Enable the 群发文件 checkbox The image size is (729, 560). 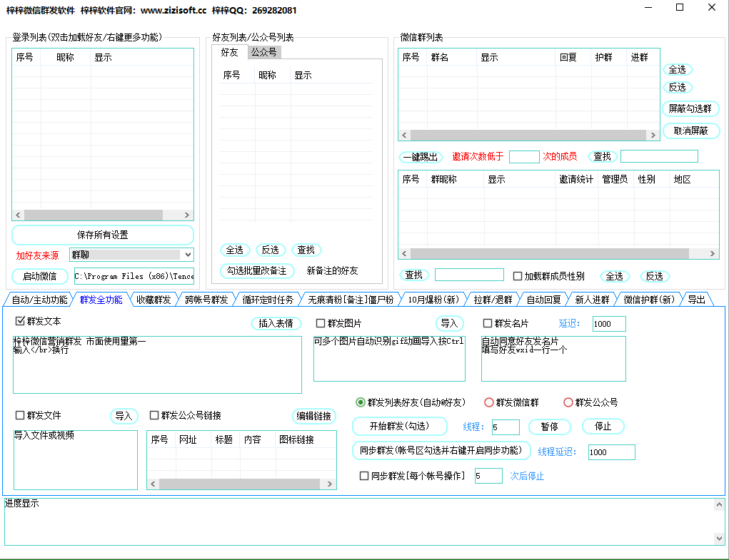coord(18,416)
